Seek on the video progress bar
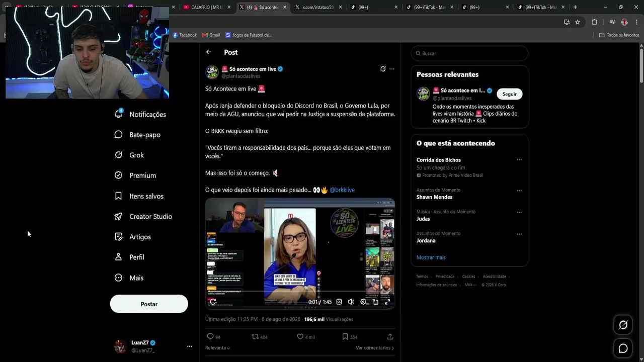 pos(300,291)
